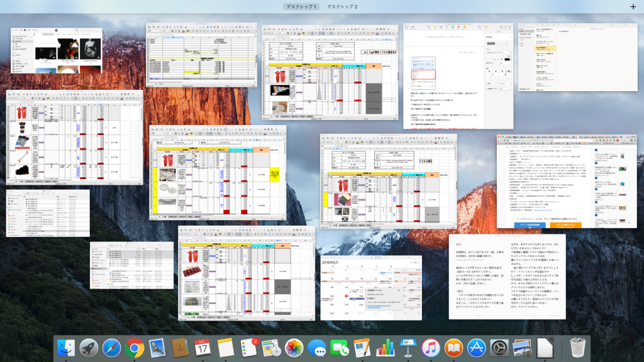
Task: Select the lower Finder list window with highlighted rows
Action: coord(132,265)
